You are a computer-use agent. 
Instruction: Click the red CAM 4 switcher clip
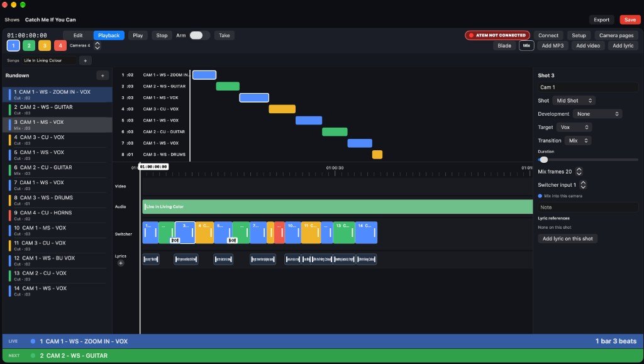pos(279,233)
